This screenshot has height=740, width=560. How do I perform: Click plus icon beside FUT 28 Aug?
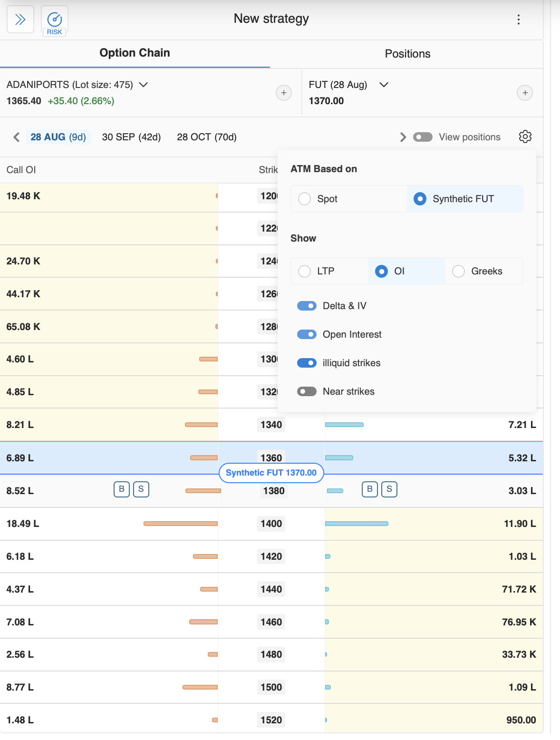pos(525,93)
